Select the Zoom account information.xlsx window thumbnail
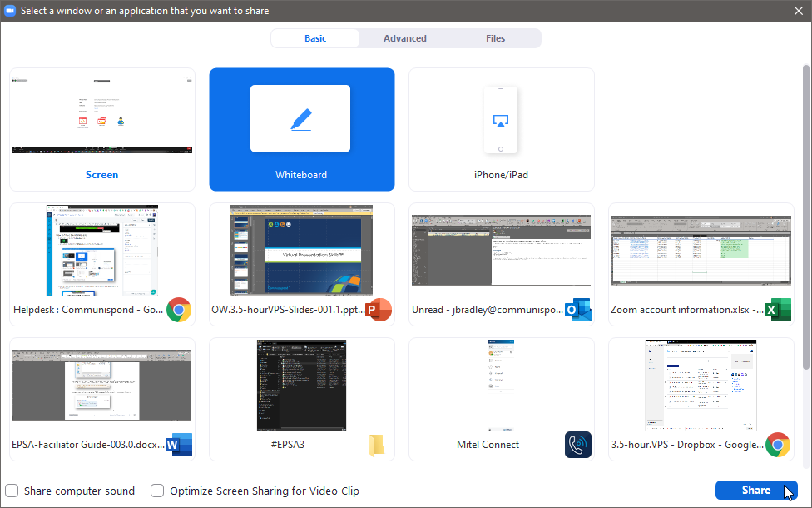This screenshot has height=508, width=812. click(701, 251)
